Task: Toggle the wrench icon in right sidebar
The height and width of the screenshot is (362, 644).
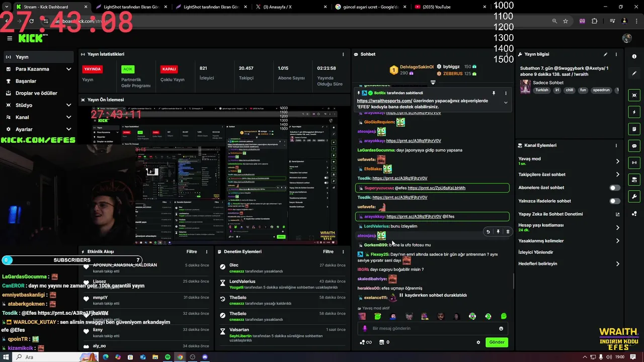Action: point(634,196)
